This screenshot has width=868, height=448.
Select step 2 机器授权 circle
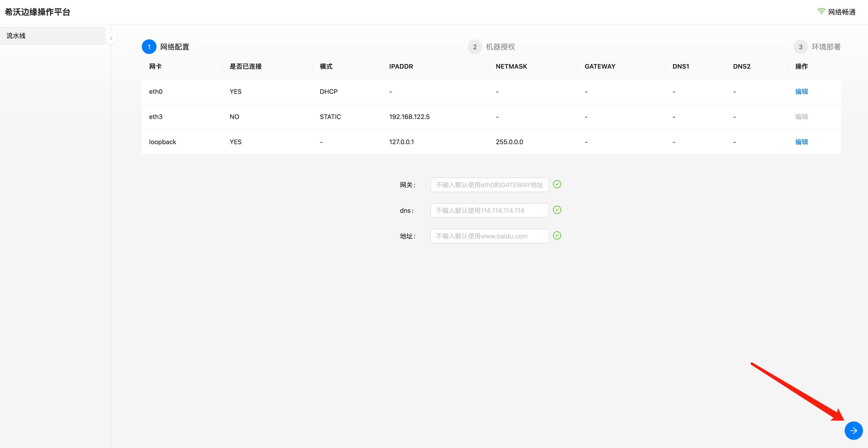474,47
